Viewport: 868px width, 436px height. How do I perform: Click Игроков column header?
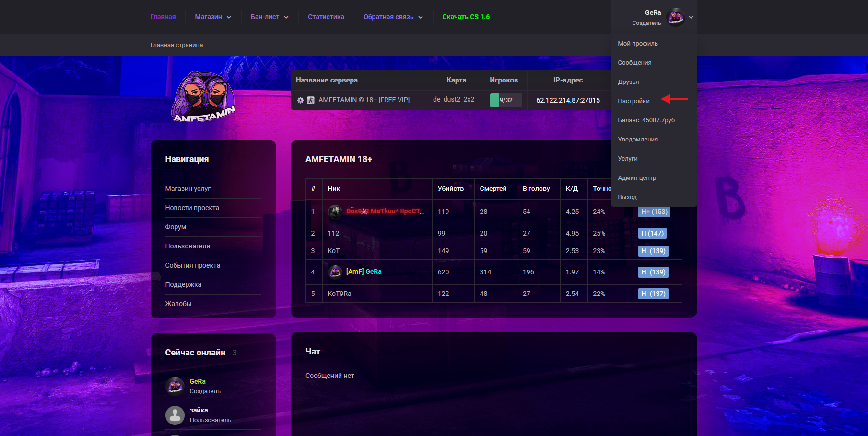point(504,80)
